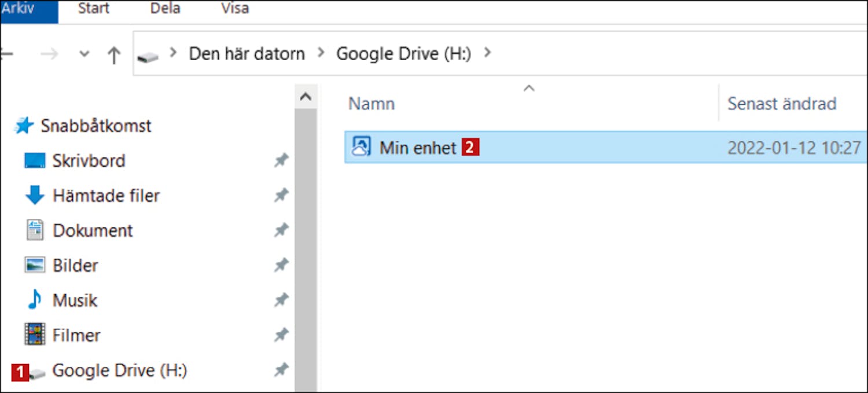Screen dimensions: 868x393
Task: Click the Filmer film strip icon
Action: coord(35,335)
